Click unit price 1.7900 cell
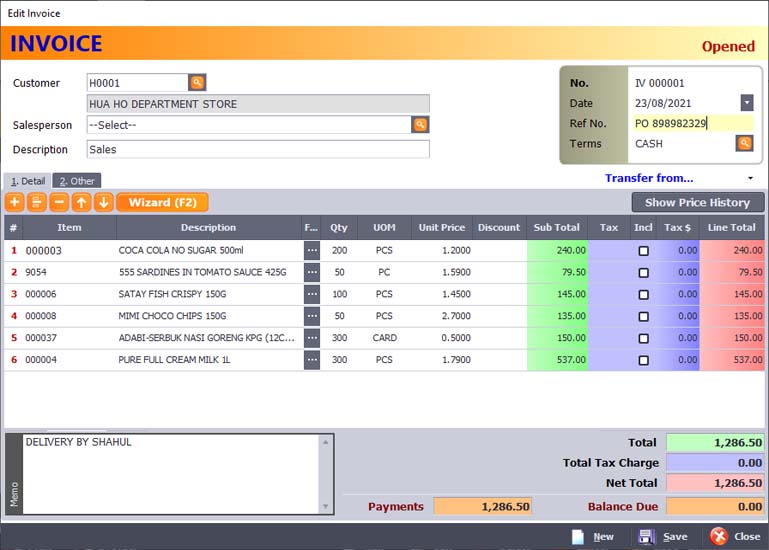The image size is (769, 550). coord(442,360)
